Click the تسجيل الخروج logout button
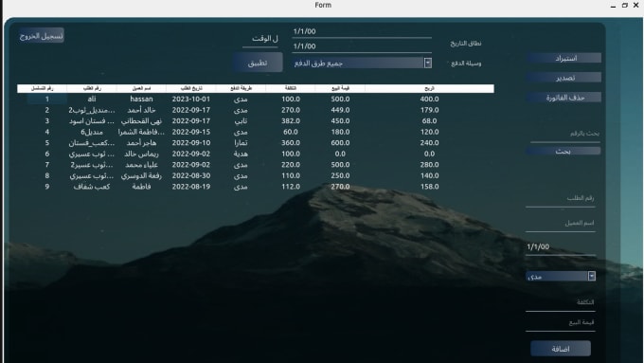The height and width of the screenshot is (363, 644). click(x=41, y=36)
